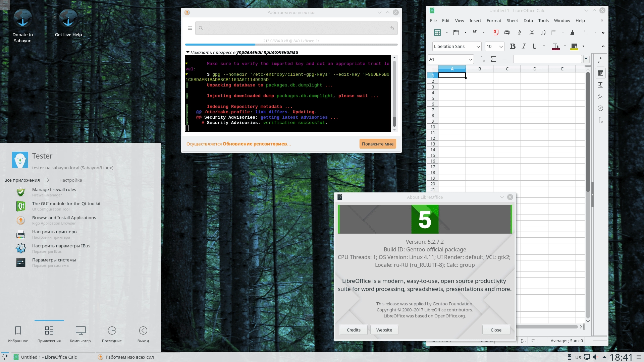Viewport: 644px width, 362px height.
Task: Open the Sheet menu in Calc
Action: 512,20
